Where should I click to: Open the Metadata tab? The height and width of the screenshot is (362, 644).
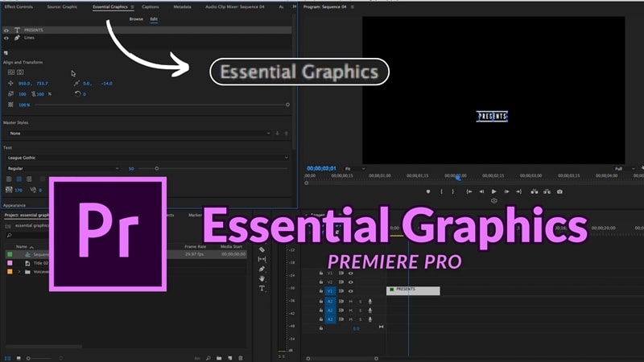click(182, 7)
